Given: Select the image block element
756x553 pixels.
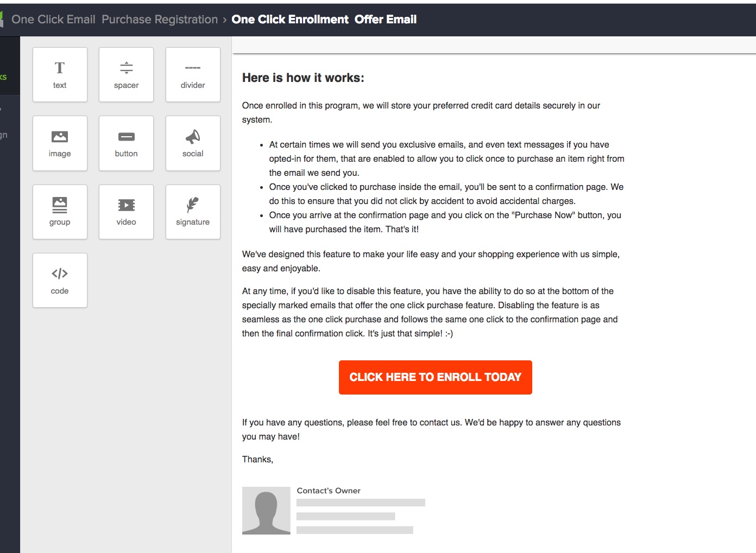Looking at the screenshot, I should coord(60,143).
